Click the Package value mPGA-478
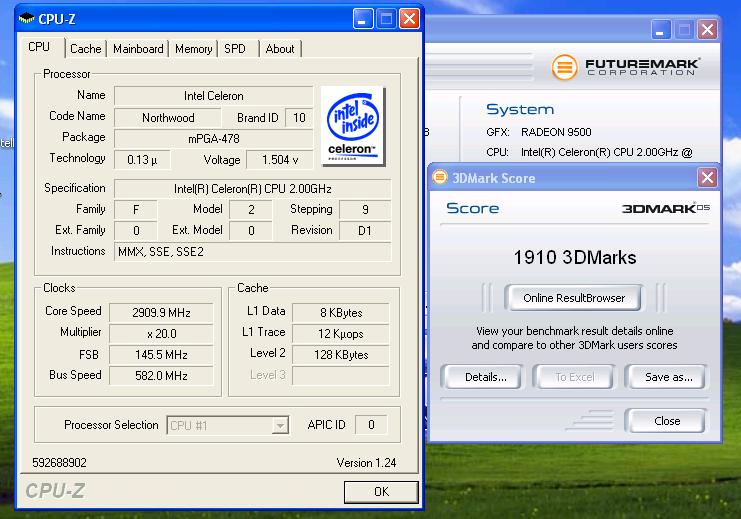Viewport: 741px width, 519px height. pos(214,138)
